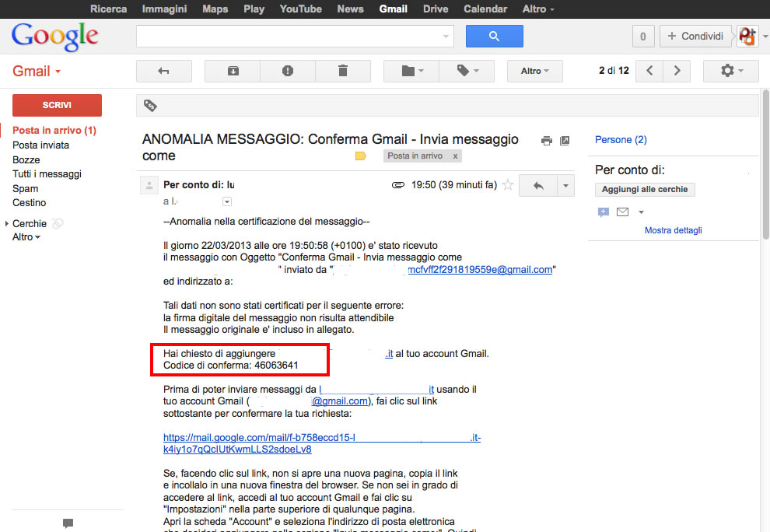The width and height of the screenshot is (770, 532).
Task: Click the blue search magnifier button
Action: coord(494,37)
